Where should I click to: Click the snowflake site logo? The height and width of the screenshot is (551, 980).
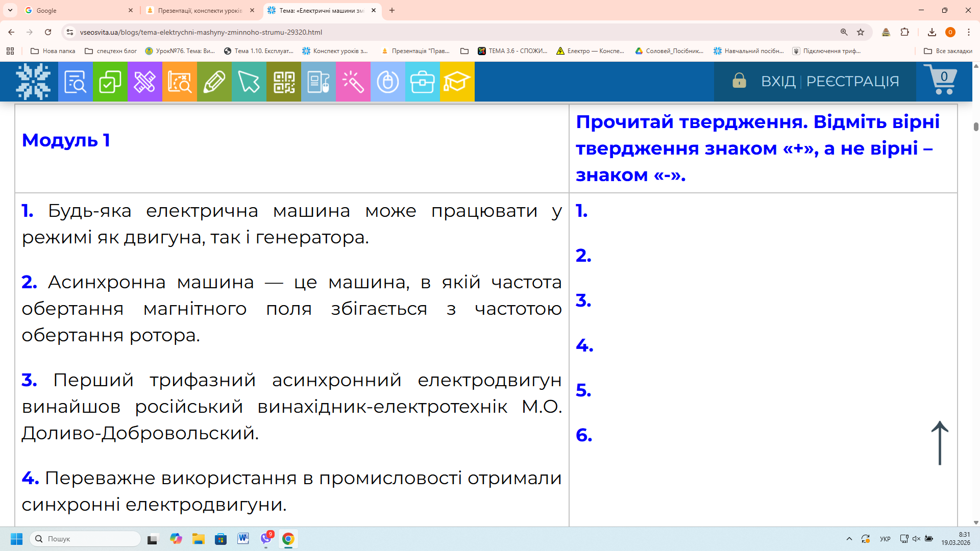(x=33, y=82)
